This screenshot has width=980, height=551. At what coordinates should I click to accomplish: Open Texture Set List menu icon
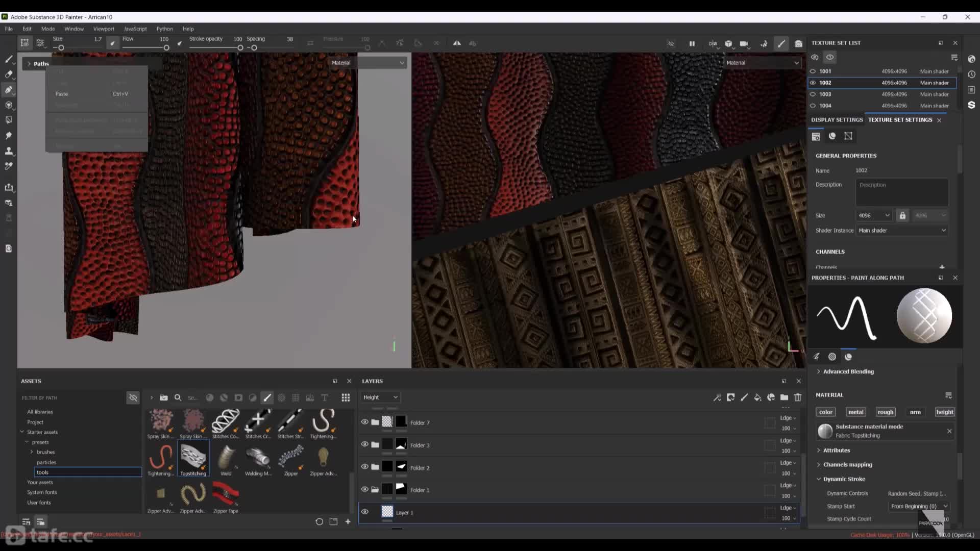954,57
